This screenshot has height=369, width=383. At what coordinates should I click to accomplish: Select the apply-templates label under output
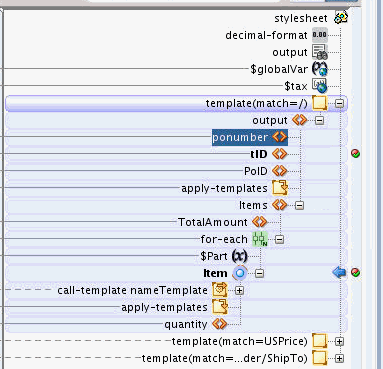224,188
